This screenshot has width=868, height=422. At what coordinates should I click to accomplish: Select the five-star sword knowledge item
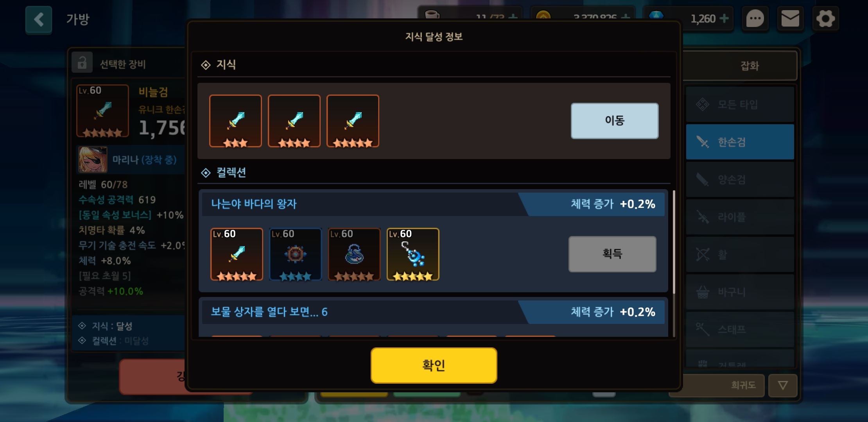[x=353, y=121]
